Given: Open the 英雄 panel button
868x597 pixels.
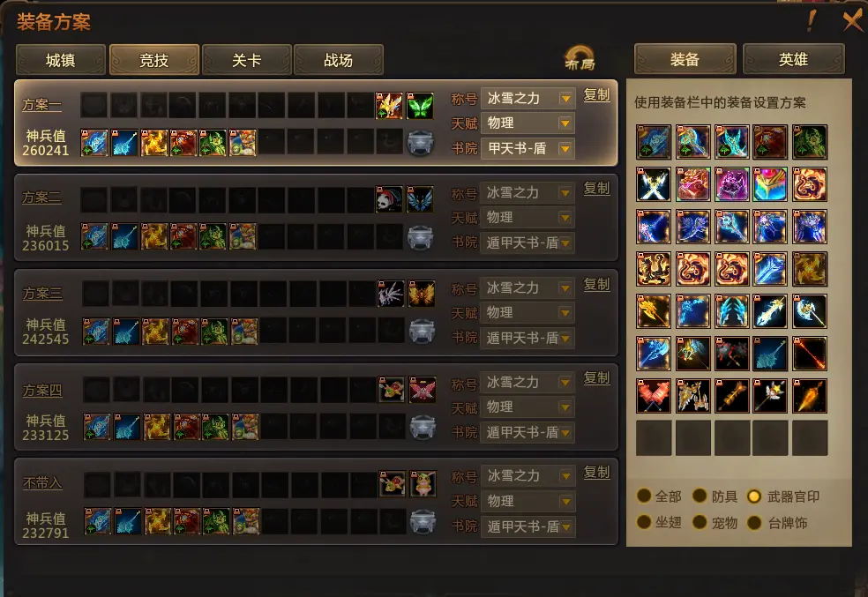Looking at the screenshot, I should click(793, 59).
